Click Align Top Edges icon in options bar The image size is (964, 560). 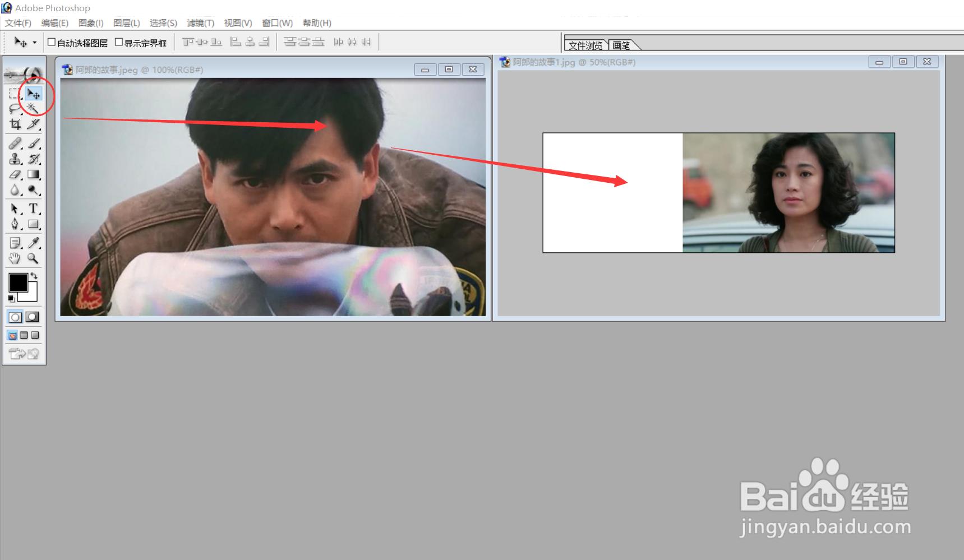point(188,42)
